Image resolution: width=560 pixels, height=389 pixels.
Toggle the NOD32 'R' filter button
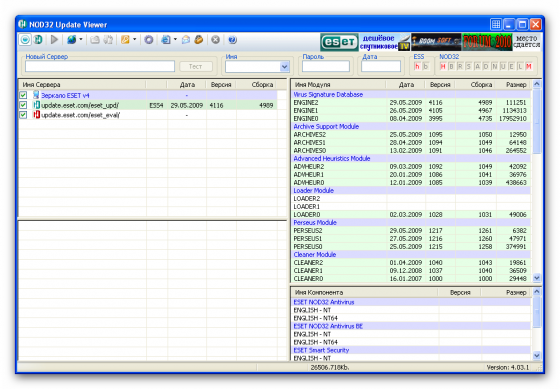(460, 66)
